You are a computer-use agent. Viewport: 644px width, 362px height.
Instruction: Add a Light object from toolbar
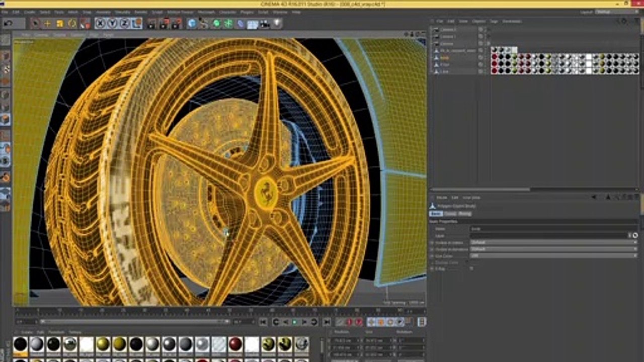point(277,23)
